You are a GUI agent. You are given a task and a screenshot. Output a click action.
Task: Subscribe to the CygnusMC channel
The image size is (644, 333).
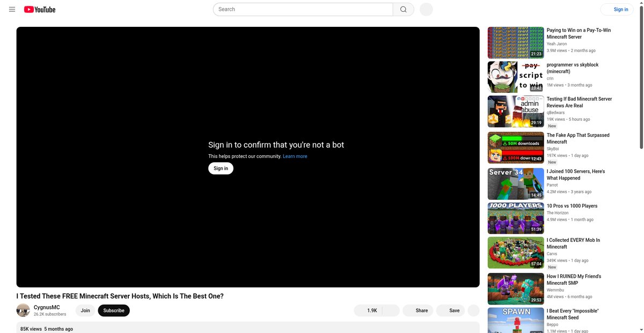pyautogui.click(x=114, y=310)
